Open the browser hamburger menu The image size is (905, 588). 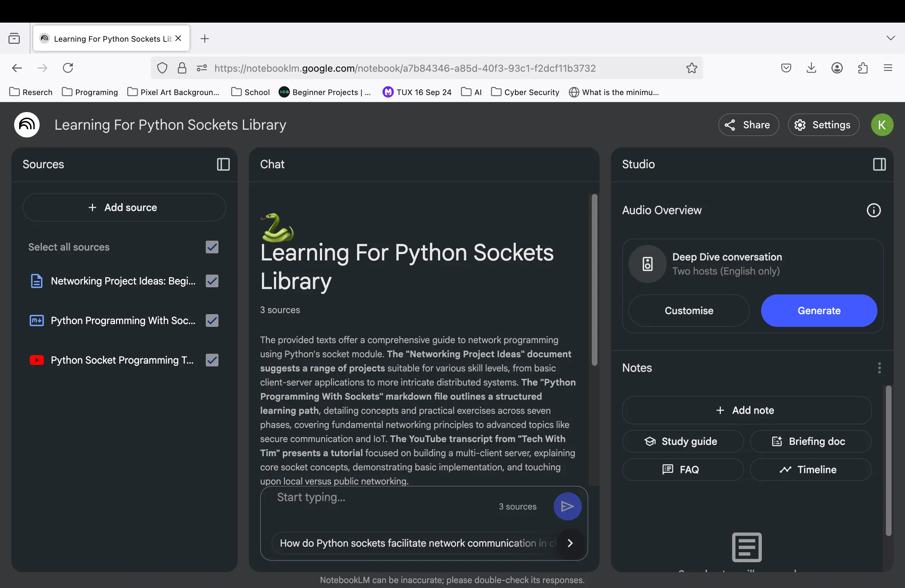click(888, 68)
